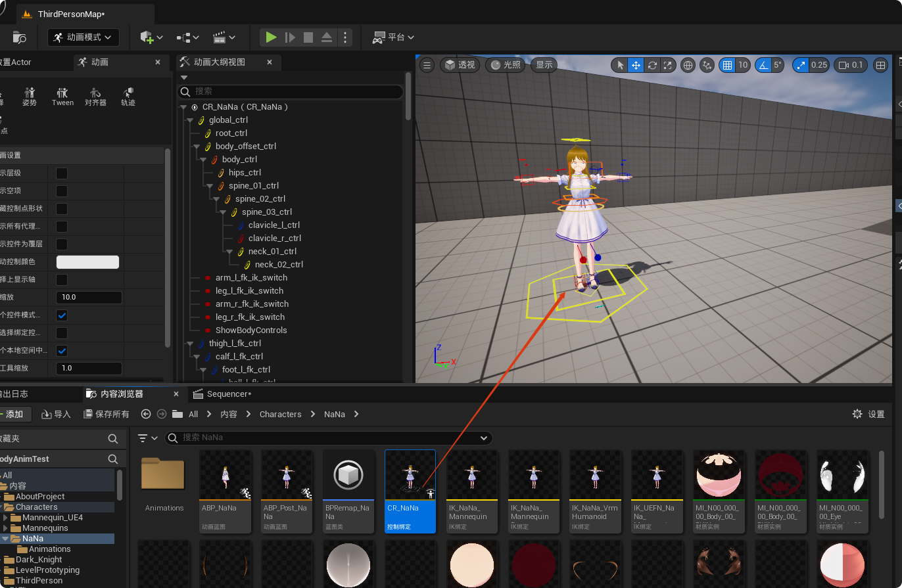Toggle grid snapping icon in viewport
The width and height of the screenshot is (902, 588).
[726, 65]
